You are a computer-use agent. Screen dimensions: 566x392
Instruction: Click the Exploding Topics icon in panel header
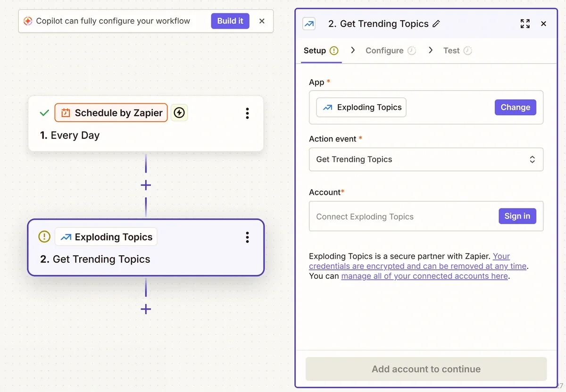[x=309, y=24]
